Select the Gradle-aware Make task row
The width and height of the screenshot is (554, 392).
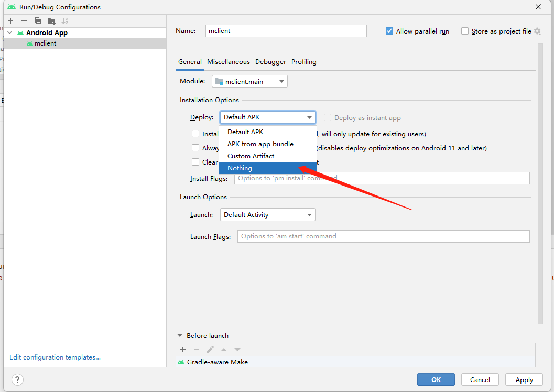pyautogui.click(x=355, y=362)
